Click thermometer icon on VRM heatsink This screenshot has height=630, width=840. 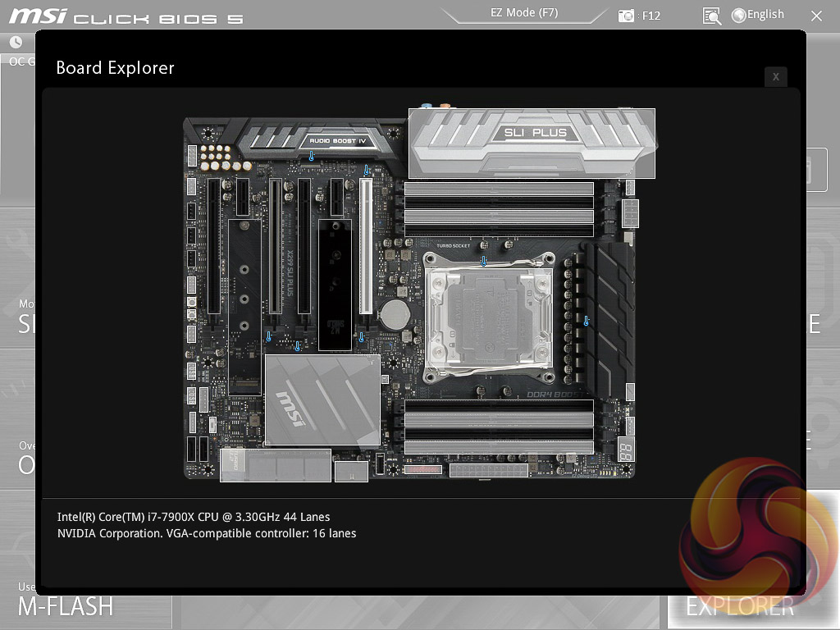(586, 321)
